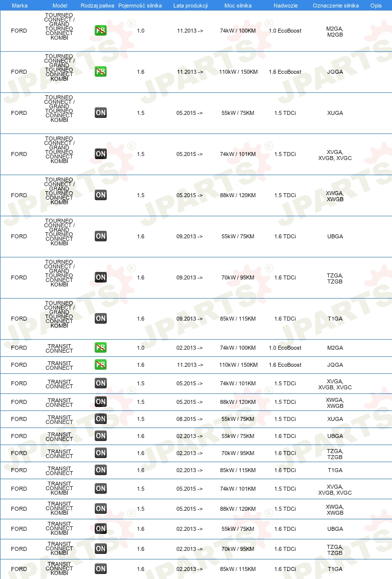Click petrol icon in Transit Connect 1.0 EcoBoost row
The width and height of the screenshot is (392, 579).
[101, 348]
